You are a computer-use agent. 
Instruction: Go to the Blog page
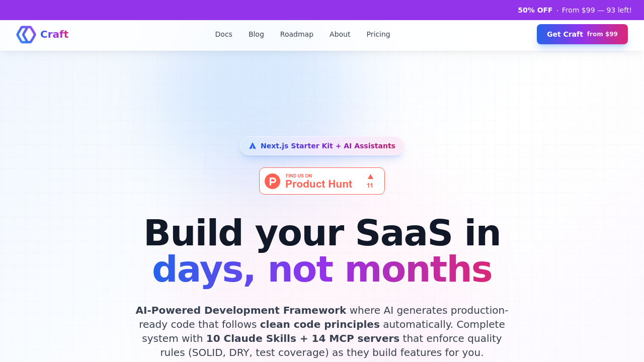[256, 34]
